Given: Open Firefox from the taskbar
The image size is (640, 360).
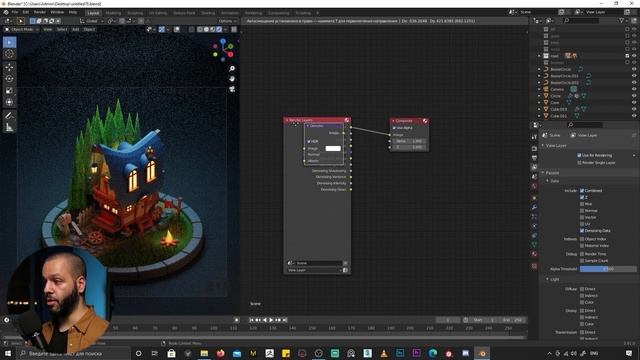Looking at the screenshot, I should point(220,353).
